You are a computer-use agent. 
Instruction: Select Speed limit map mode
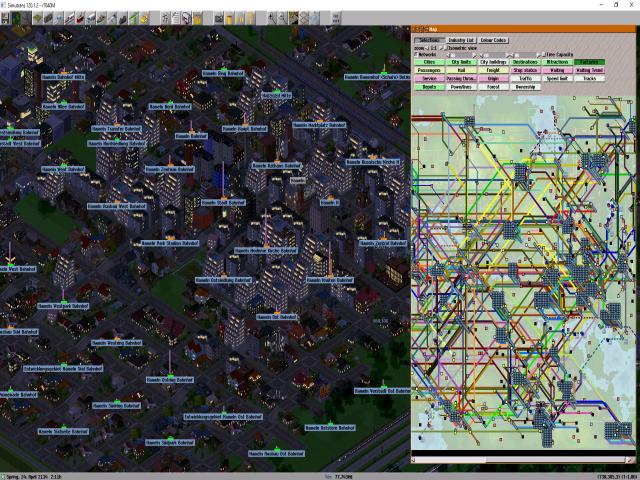tap(557, 78)
